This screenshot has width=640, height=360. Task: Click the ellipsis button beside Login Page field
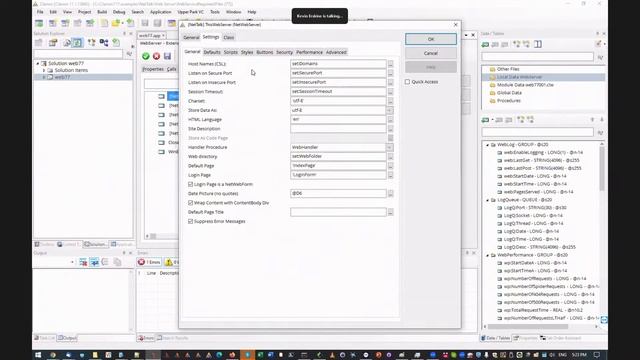click(391, 175)
